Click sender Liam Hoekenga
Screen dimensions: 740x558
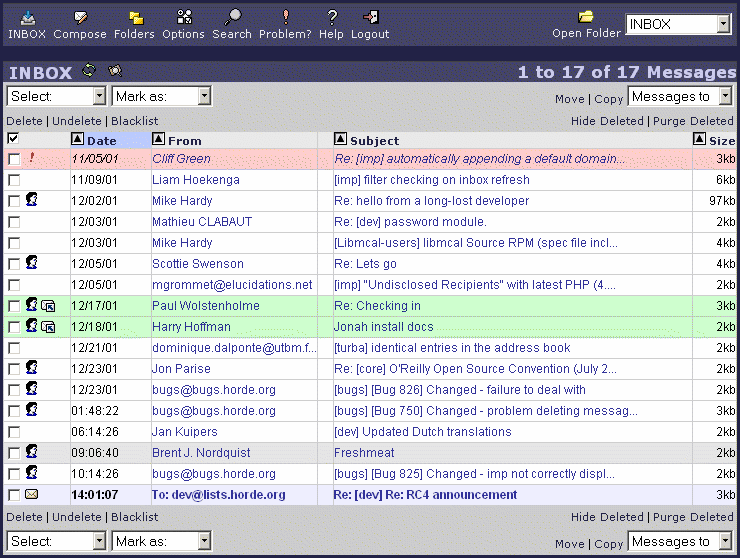pos(196,180)
